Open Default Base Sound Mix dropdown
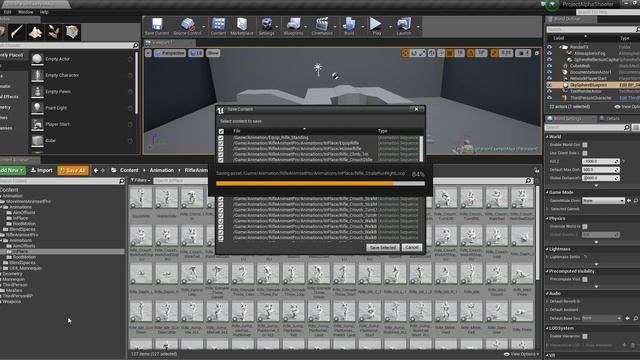Viewport: 640px width, 360px height. coord(602,318)
